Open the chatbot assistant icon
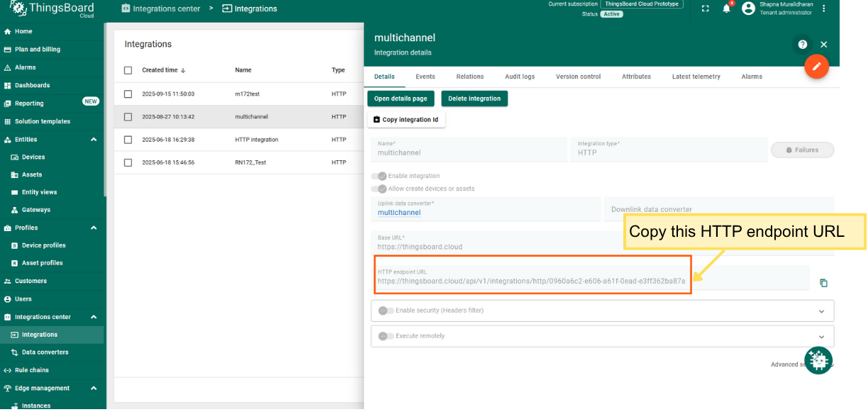This screenshot has width=868, height=412. click(x=818, y=360)
